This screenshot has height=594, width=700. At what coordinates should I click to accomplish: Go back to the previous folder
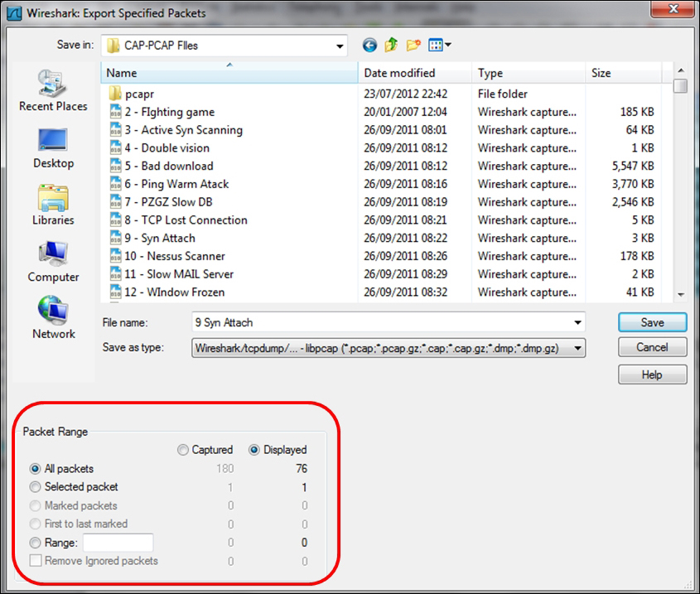coord(369,45)
